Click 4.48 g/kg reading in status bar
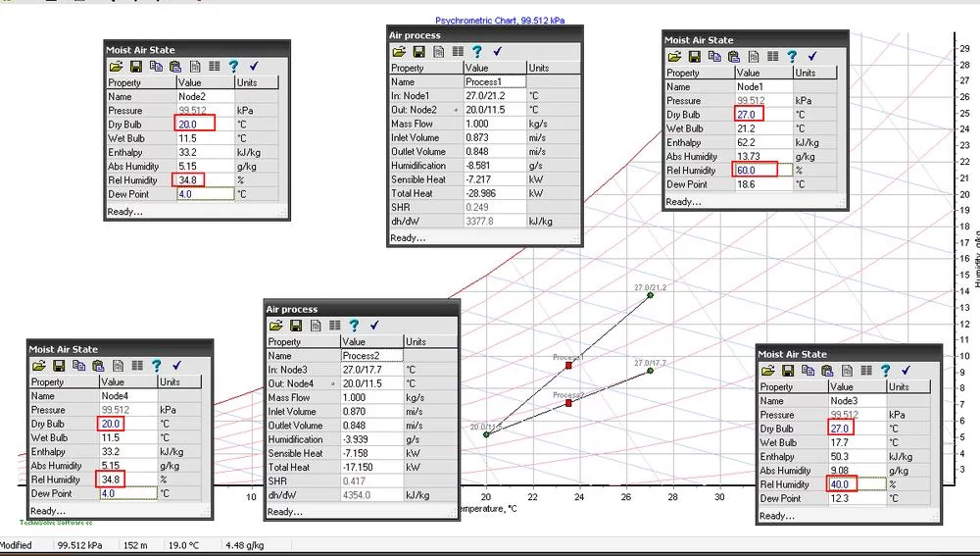 click(244, 545)
